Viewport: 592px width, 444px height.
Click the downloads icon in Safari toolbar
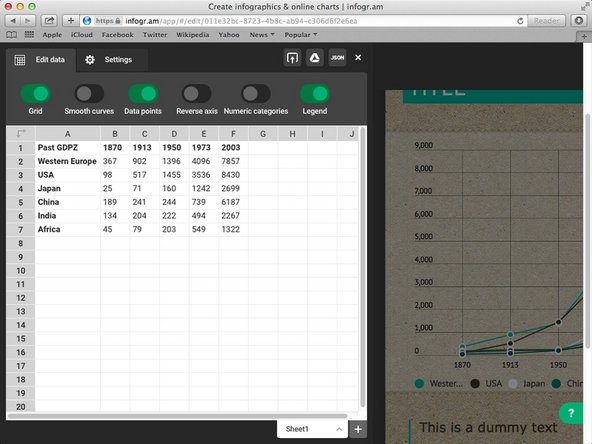(x=579, y=21)
